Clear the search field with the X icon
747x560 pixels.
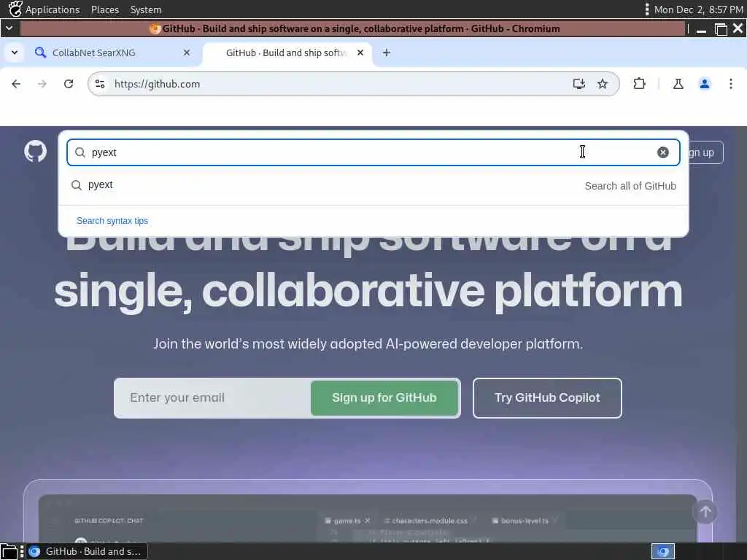662,152
